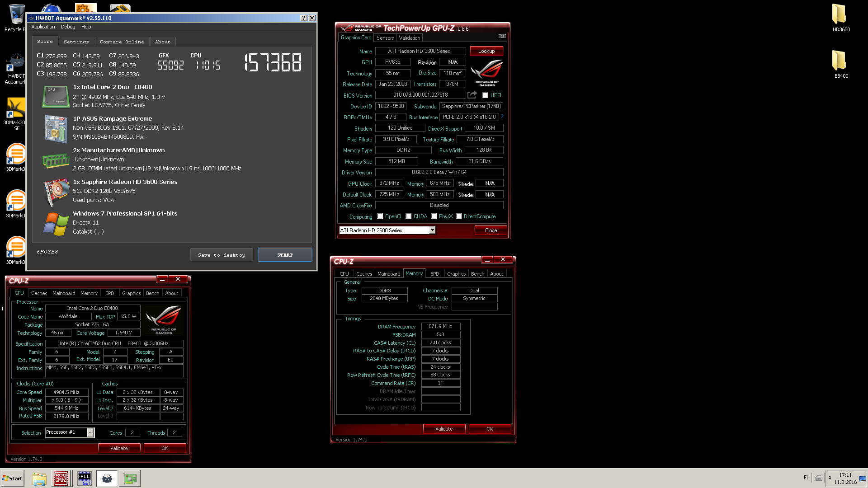Click the Driver Version field in GPU-Z
The width and height of the screenshot is (868, 488).
coord(439,172)
